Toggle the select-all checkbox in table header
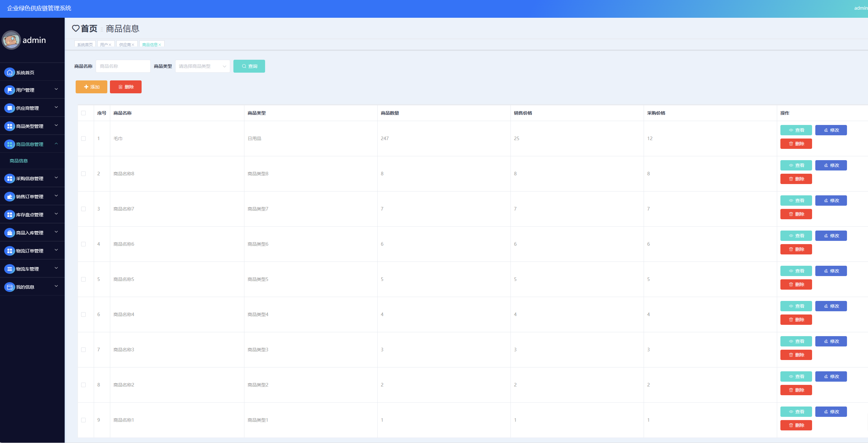Viewport: 868px width, 443px height. point(83,113)
